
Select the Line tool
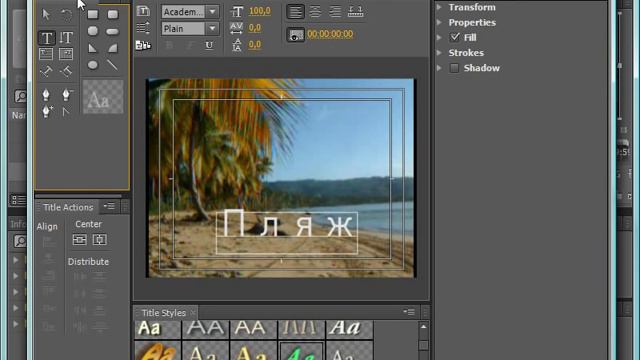(112, 65)
